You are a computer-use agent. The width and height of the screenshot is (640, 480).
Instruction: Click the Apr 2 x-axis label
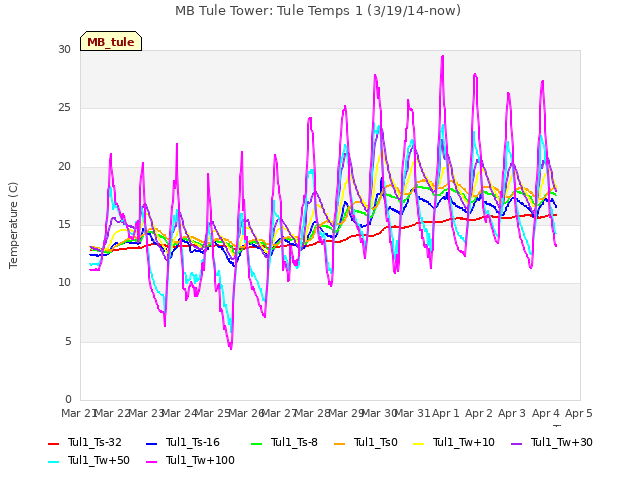point(479,413)
